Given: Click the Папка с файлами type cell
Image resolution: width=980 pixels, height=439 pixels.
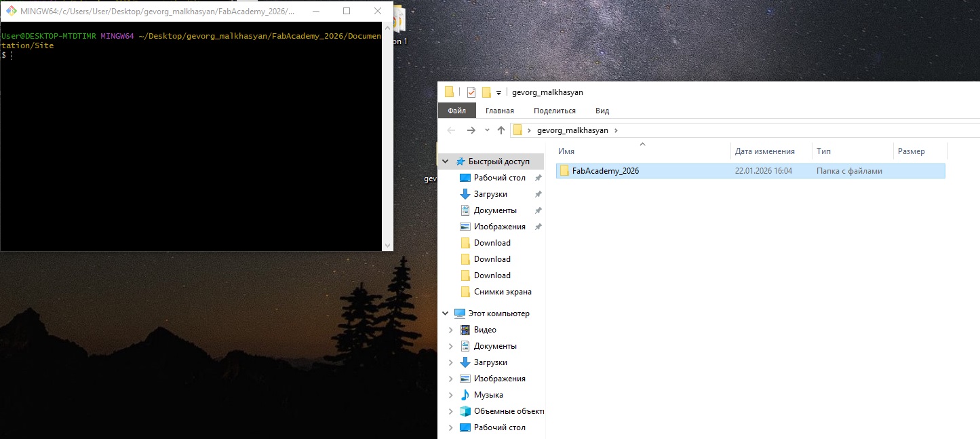Looking at the screenshot, I should (x=849, y=171).
